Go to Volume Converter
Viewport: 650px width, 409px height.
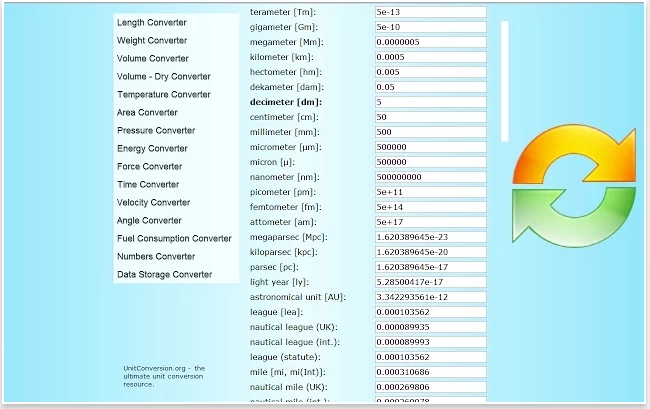(x=152, y=59)
